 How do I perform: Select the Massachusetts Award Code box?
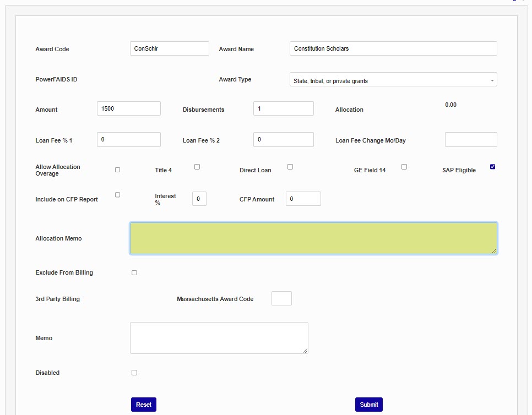click(281, 298)
